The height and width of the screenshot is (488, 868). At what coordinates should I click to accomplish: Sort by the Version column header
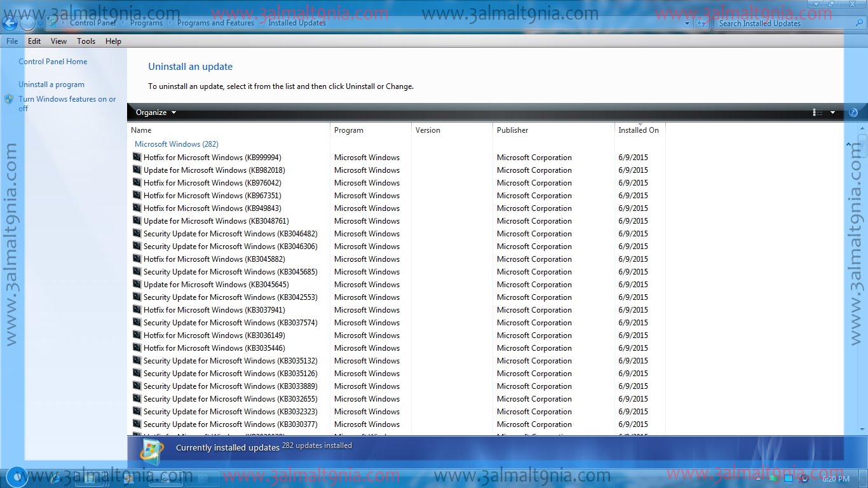click(x=452, y=130)
